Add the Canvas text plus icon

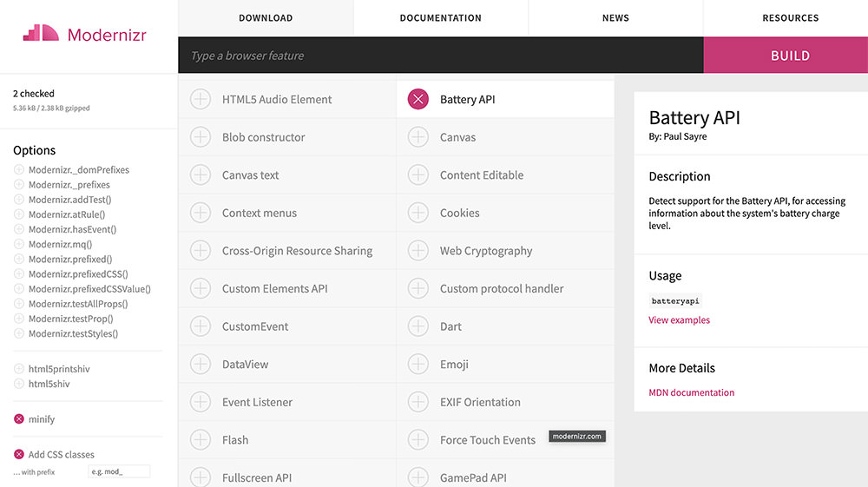click(x=201, y=174)
